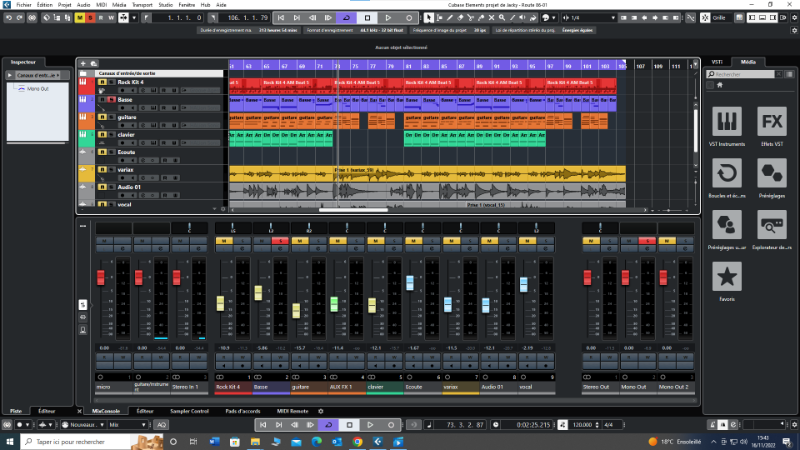
Task: Switch to the MIDI Remote tab
Action: [x=292, y=411]
